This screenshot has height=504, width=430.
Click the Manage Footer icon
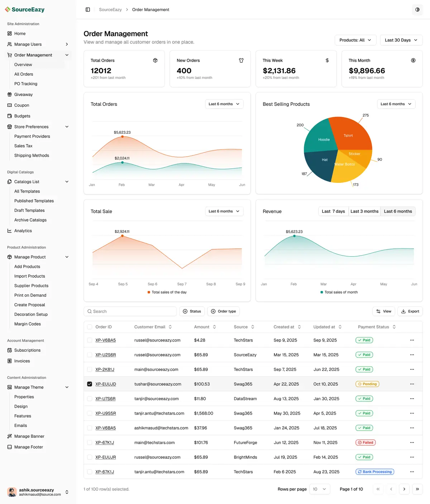[x=10, y=447]
